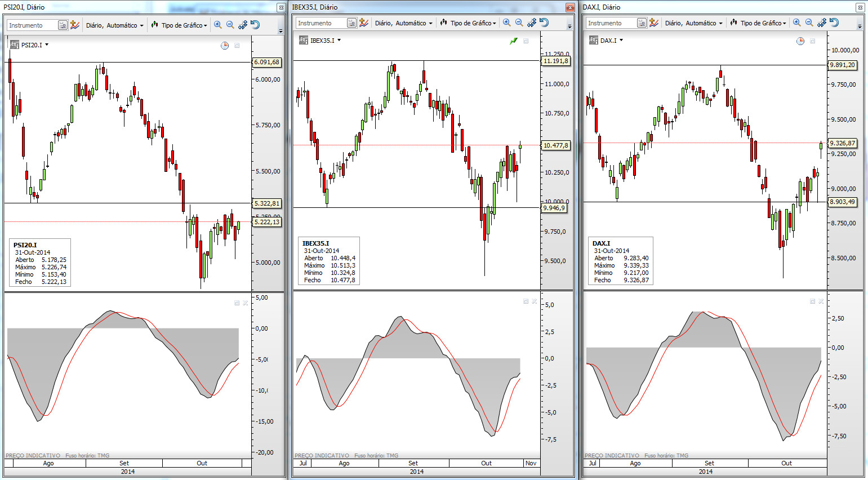This screenshot has width=868, height=480.
Task: Close the IBEX35.I lower indicator panel
Action: pyautogui.click(x=535, y=301)
